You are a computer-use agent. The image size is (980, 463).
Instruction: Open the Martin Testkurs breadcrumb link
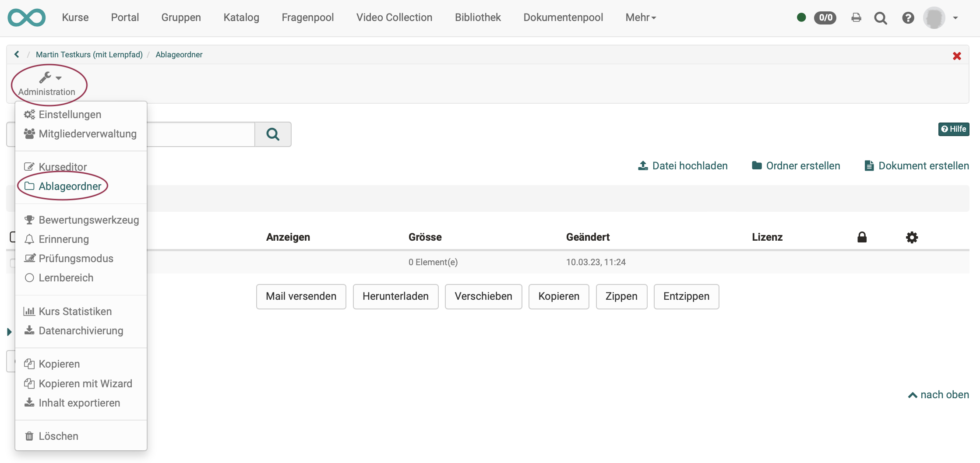[89, 54]
